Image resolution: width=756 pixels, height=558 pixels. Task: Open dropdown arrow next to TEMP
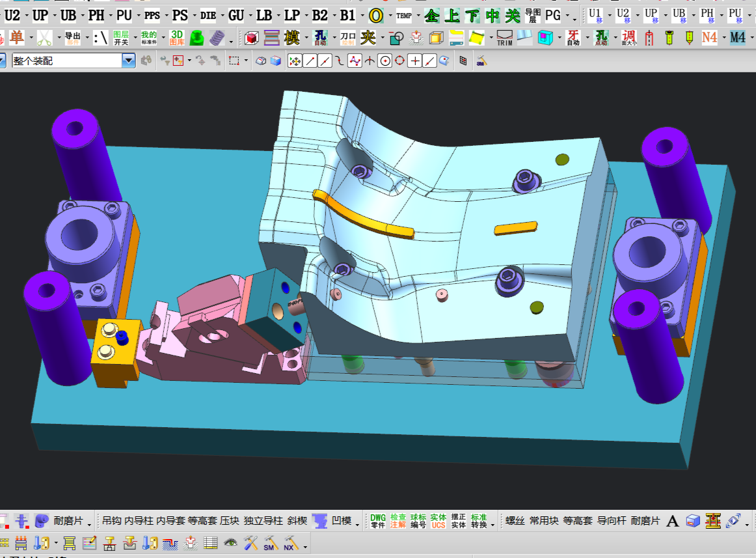(418, 16)
